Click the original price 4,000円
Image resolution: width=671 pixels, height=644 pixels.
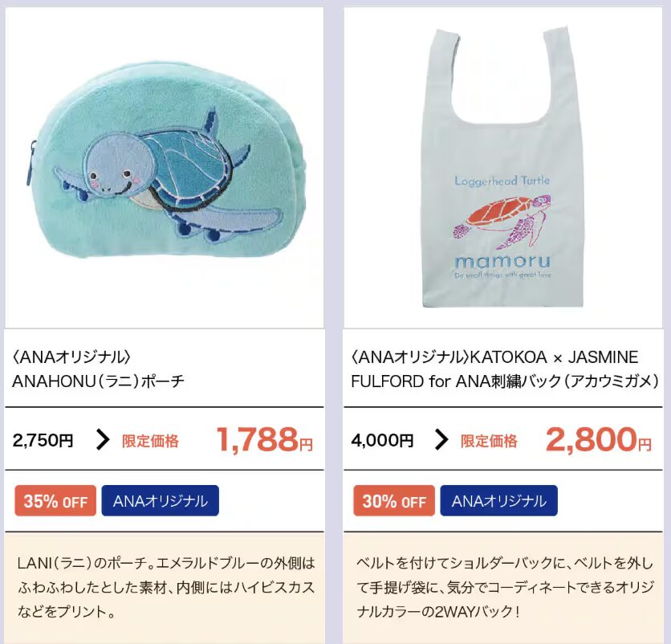pyautogui.click(x=382, y=440)
